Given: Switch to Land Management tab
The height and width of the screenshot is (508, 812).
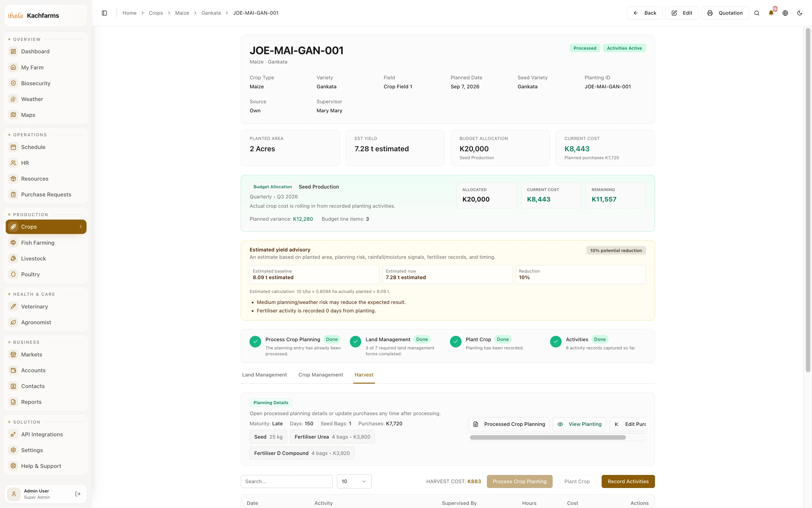Looking at the screenshot, I should pyautogui.click(x=264, y=375).
